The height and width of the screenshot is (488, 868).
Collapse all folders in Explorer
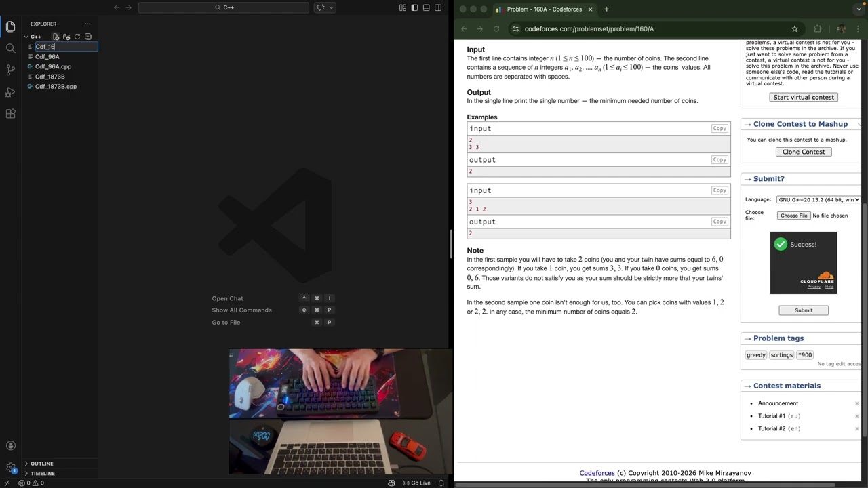[x=88, y=37]
